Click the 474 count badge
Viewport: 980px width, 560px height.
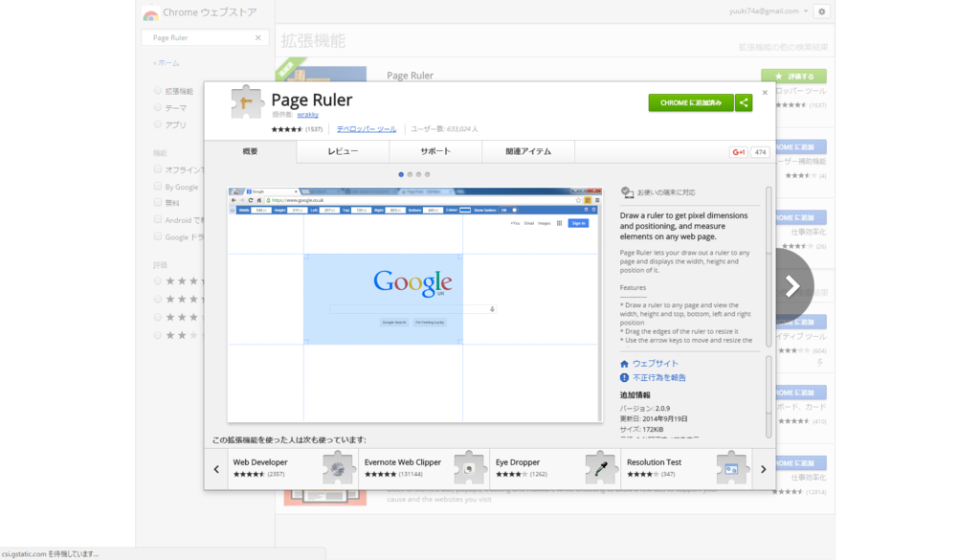coord(760,152)
